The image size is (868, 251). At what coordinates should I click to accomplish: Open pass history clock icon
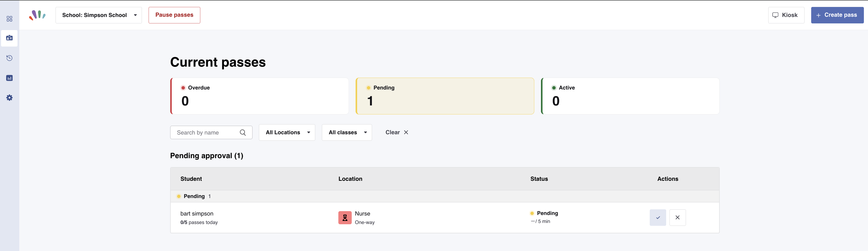click(10, 58)
